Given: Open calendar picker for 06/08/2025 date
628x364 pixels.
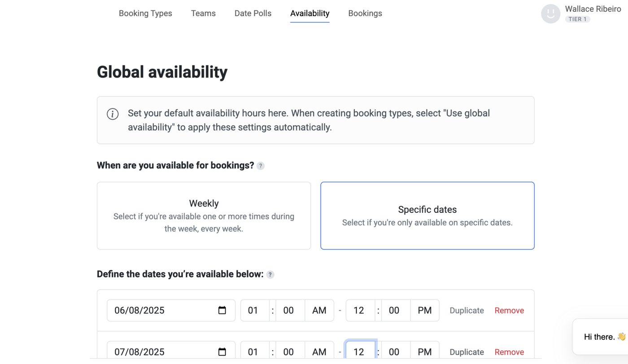Looking at the screenshot, I should click(x=222, y=310).
